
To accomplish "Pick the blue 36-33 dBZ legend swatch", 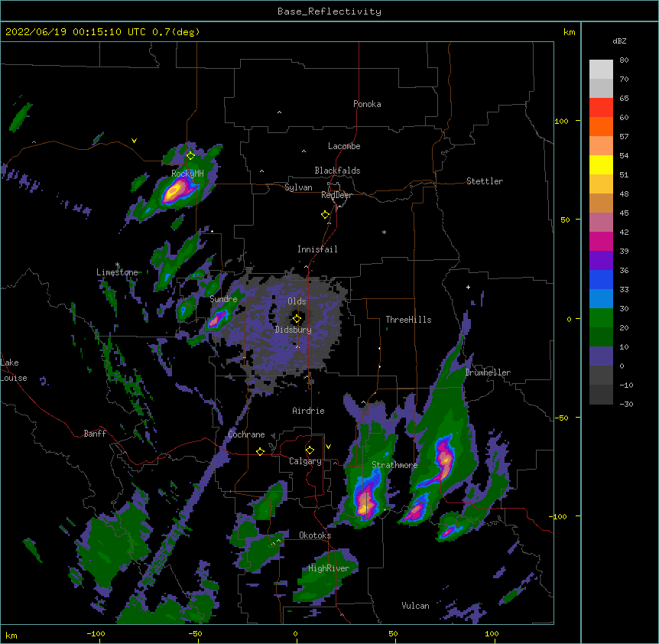I will (x=601, y=279).
